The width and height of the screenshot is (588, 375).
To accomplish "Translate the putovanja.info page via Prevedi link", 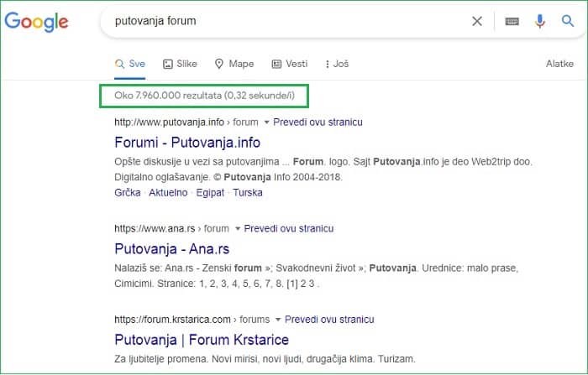I will coord(318,122).
